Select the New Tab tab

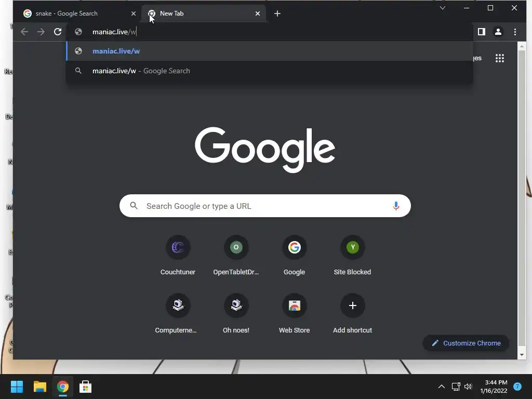203,14
